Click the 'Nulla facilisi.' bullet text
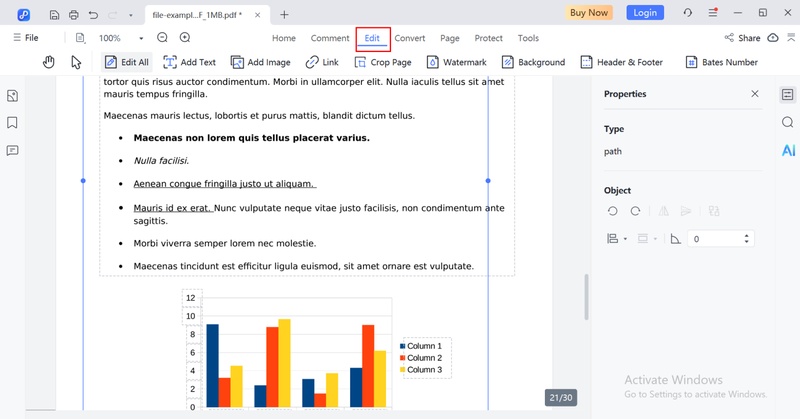This screenshot has width=800, height=419. pos(161,161)
